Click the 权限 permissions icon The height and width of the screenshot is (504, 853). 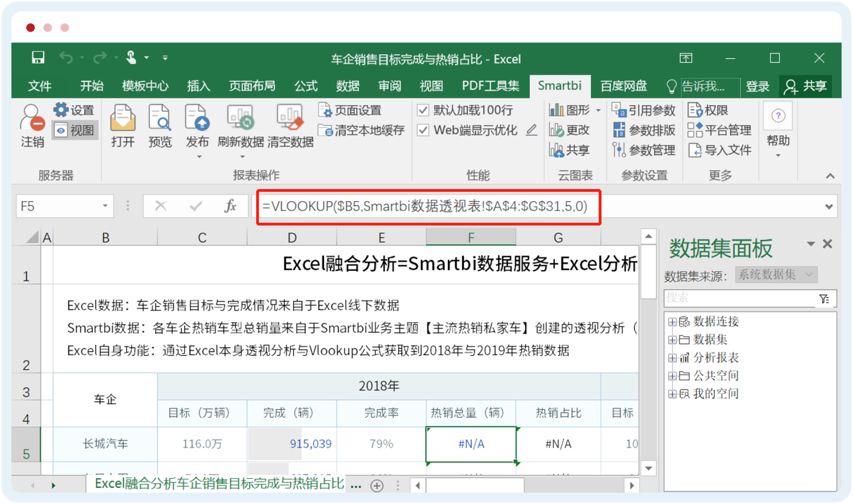[695, 109]
